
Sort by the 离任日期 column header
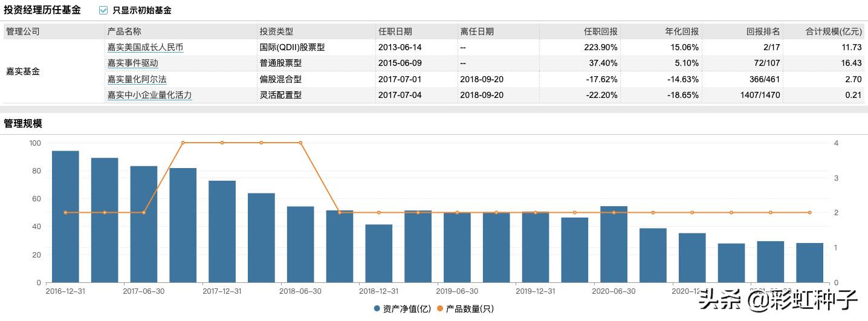tap(477, 31)
